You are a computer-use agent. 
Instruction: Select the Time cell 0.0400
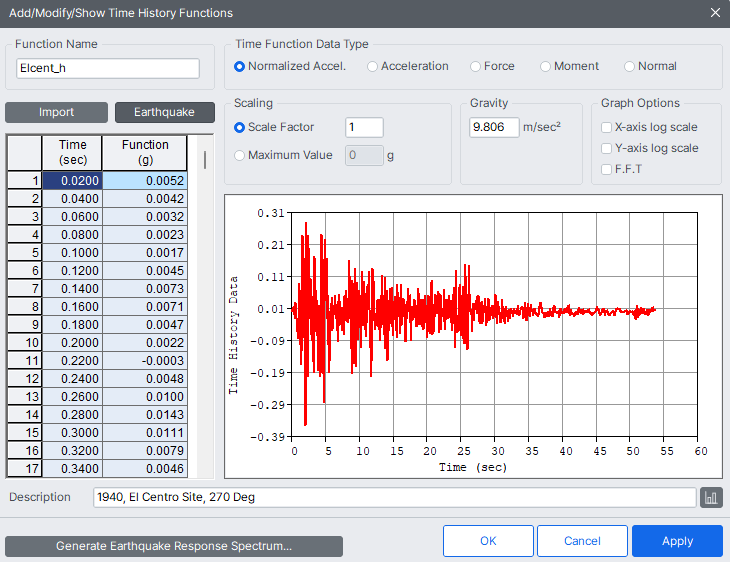(72, 199)
